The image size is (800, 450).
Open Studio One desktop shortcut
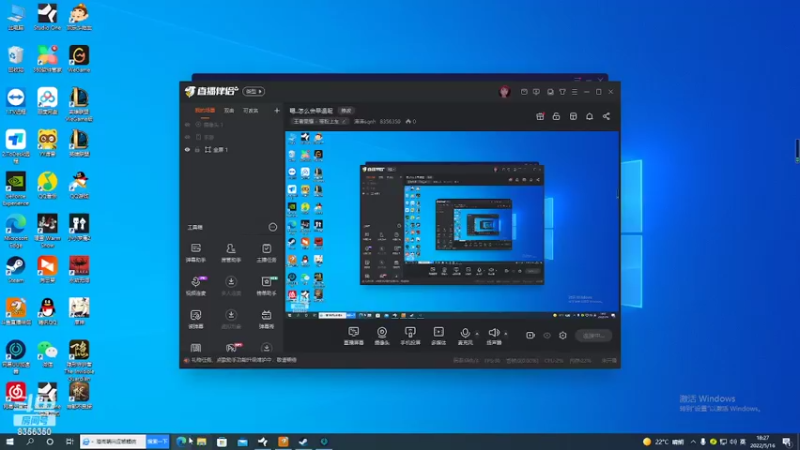pyautogui.click(x=47, y=17)
